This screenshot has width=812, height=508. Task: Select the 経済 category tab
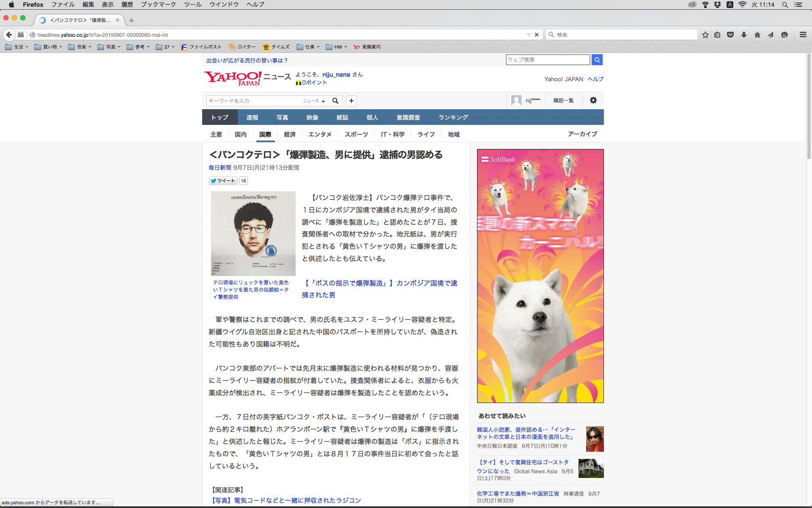290,134
